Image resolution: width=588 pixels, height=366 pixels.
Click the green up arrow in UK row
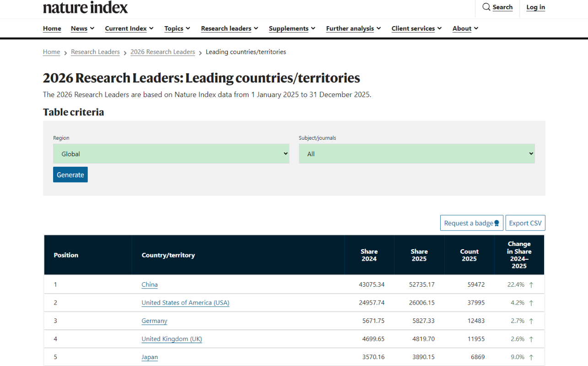pyautogui.click(x=531, y=339)
